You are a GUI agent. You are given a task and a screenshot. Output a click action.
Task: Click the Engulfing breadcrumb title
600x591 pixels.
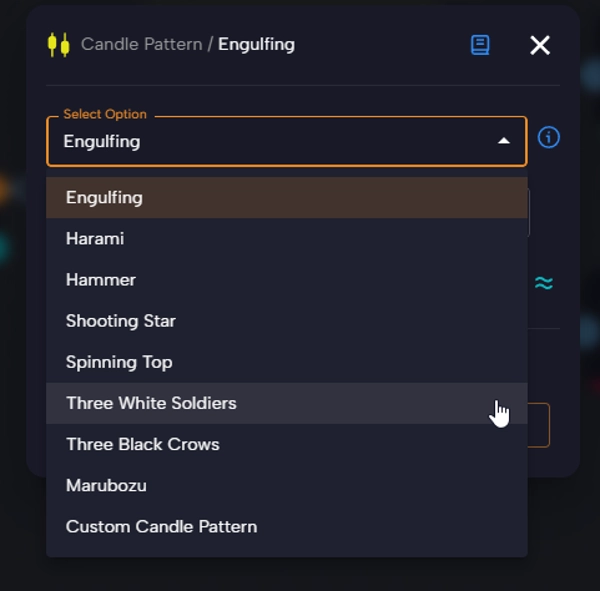pos(256,44)
